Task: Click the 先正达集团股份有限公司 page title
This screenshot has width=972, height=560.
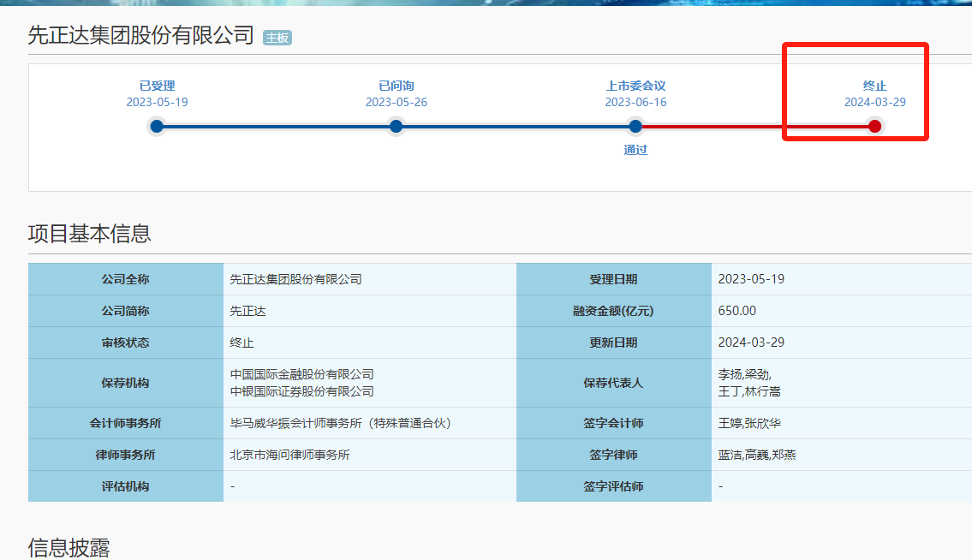Action: tap(141, 35)
